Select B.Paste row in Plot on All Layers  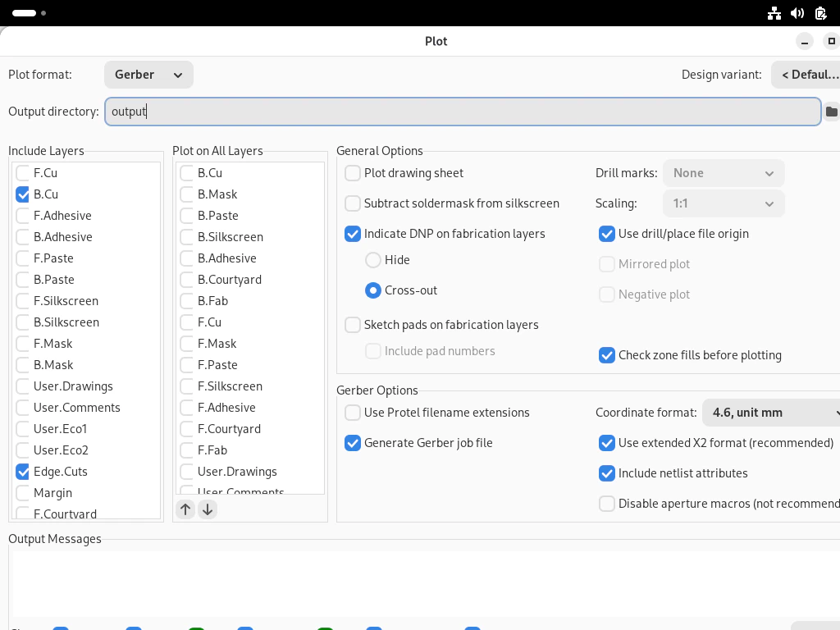click(250, 216)
